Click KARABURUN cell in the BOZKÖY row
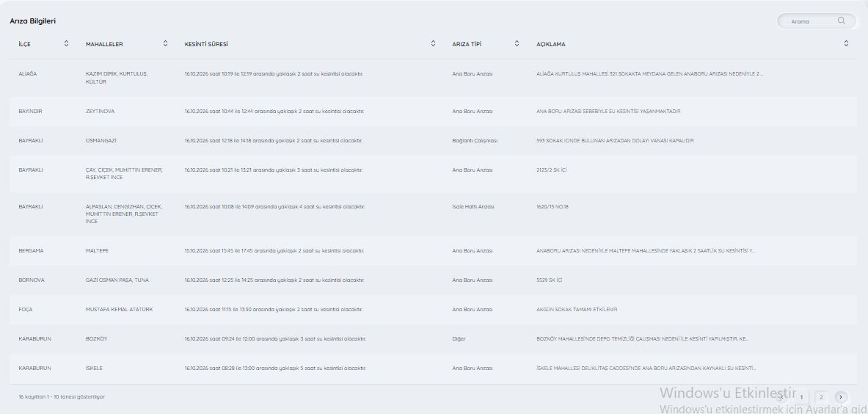The width and height of the screenshot is (868, 414). tap(34, 338)
